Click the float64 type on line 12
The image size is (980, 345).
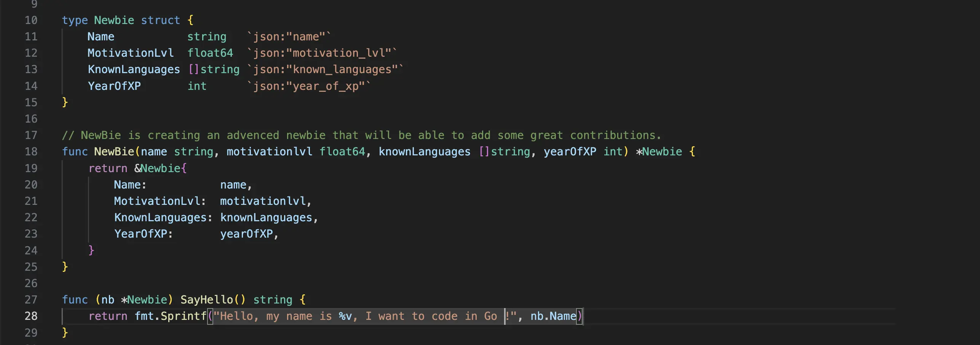[x=210, y=53]
